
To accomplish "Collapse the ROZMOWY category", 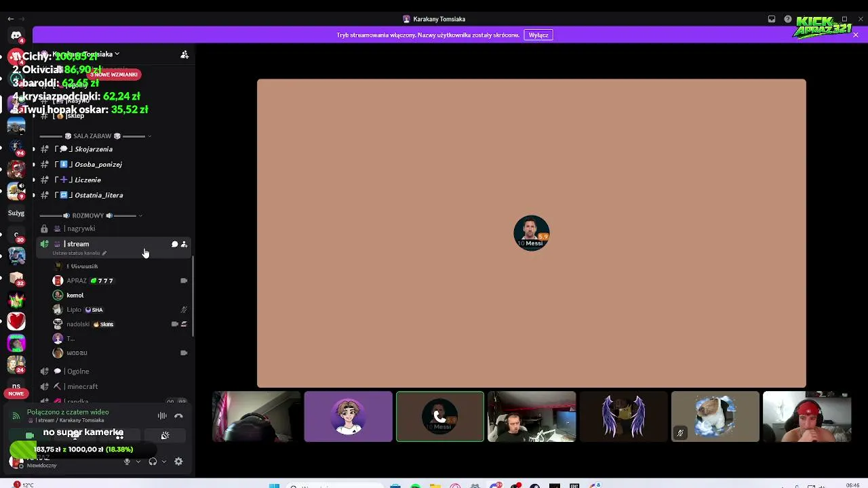I will (x=92, y=216).
